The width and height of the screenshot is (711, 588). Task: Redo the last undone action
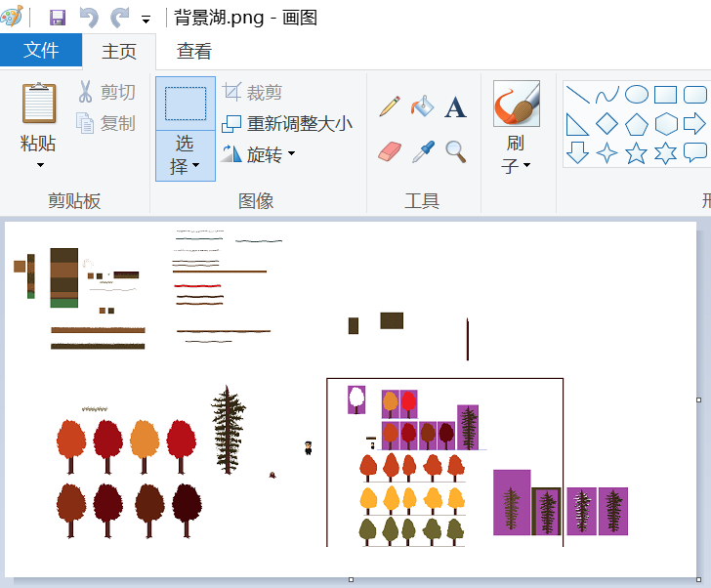[x=120, y=19]
